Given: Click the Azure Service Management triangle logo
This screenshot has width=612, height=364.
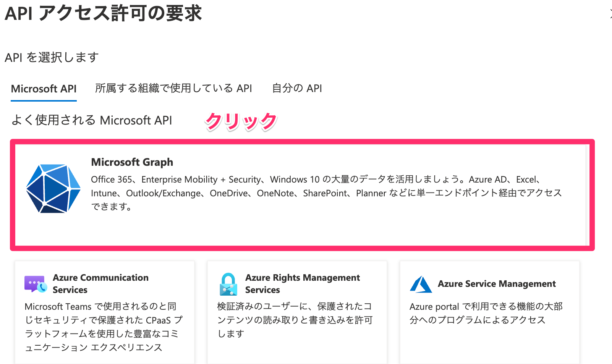Looking at the screenshot, I should click(x=421, y=285).
